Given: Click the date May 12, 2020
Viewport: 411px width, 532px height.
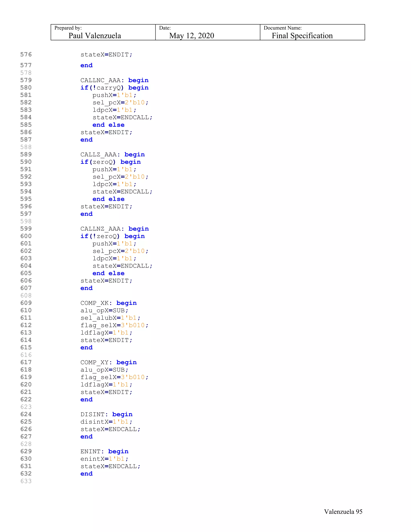Looking at the screenshot, I should tap(192, 36).
